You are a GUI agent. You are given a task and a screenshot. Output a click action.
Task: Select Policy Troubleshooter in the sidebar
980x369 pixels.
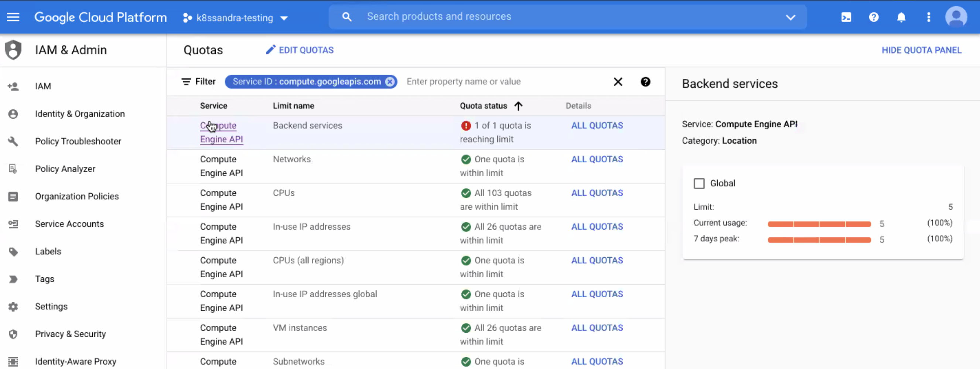pyautogui.click(x=78, y=141)
